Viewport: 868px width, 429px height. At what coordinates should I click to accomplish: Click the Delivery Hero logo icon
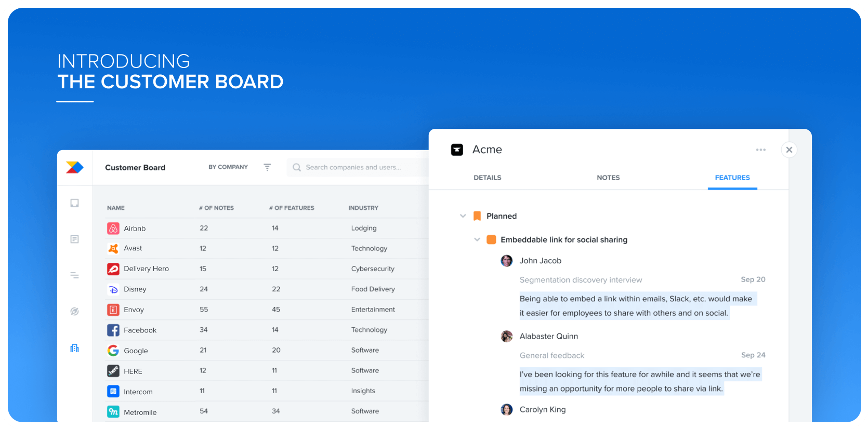(113, 269)
